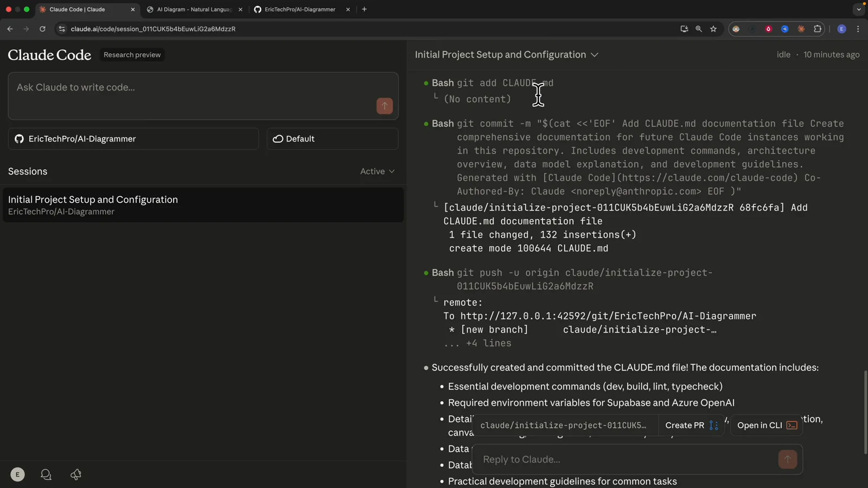This screenshot has width=868, height=488.
Task: Click the Claude orange burst extension icon
Action: [801, 29]
